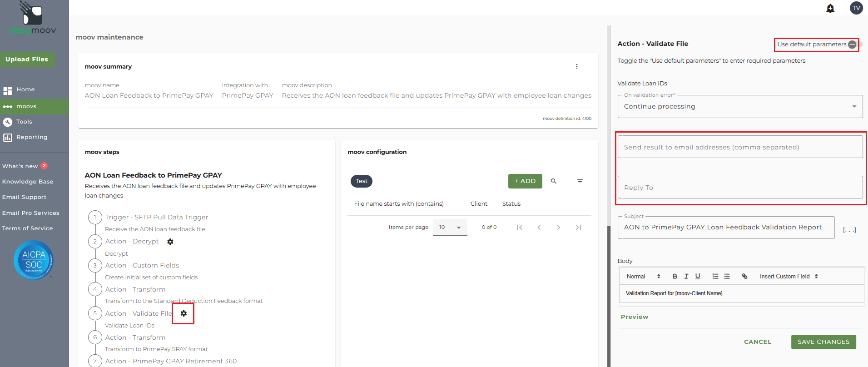Viewport: 868px width, 367px height.
Task: Click the Status column header
Action: click(511, 204)
